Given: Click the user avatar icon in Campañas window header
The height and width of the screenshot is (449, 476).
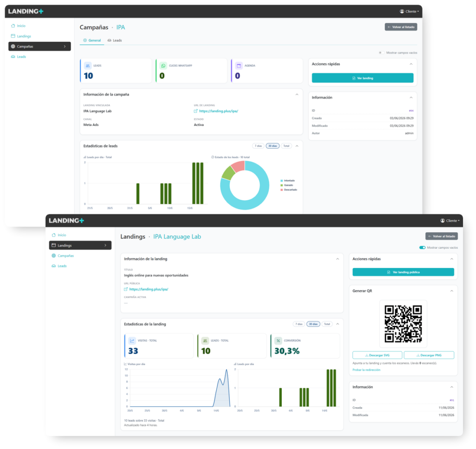Looking at the screenshot, I should click(x=402, y=11).
